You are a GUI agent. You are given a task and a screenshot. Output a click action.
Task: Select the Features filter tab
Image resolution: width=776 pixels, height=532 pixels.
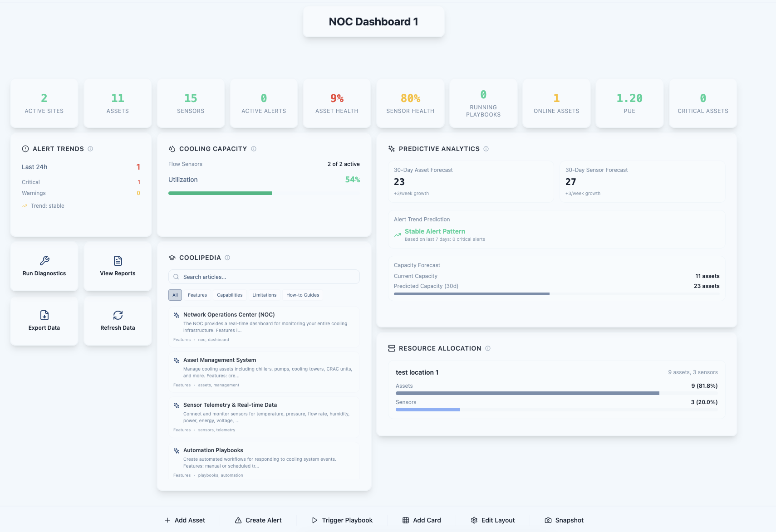[197, 295]
